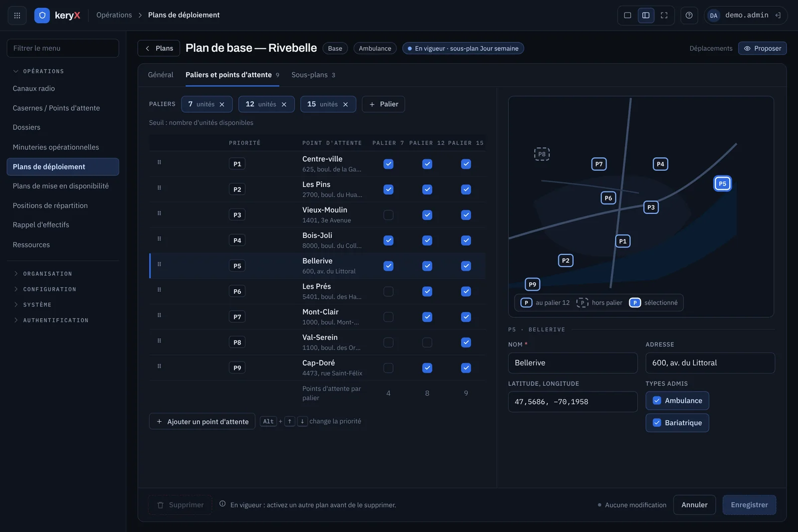This screenshot has height=532, width=798.
Task: Uncheck Palier 7 for Bellerive
Action: pos(389,266)
